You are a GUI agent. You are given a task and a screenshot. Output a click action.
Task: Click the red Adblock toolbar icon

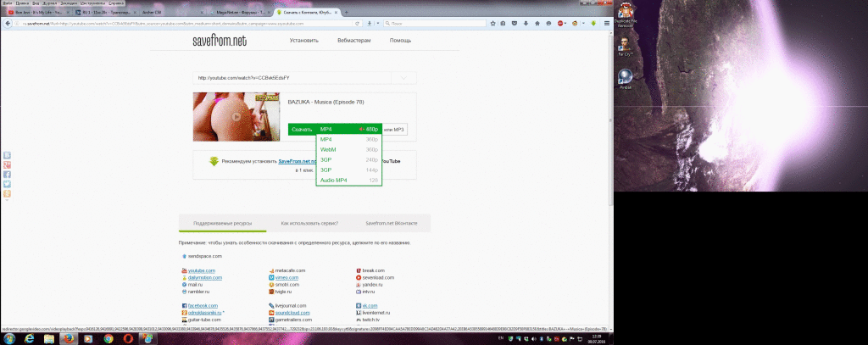[x=560, y=24]
